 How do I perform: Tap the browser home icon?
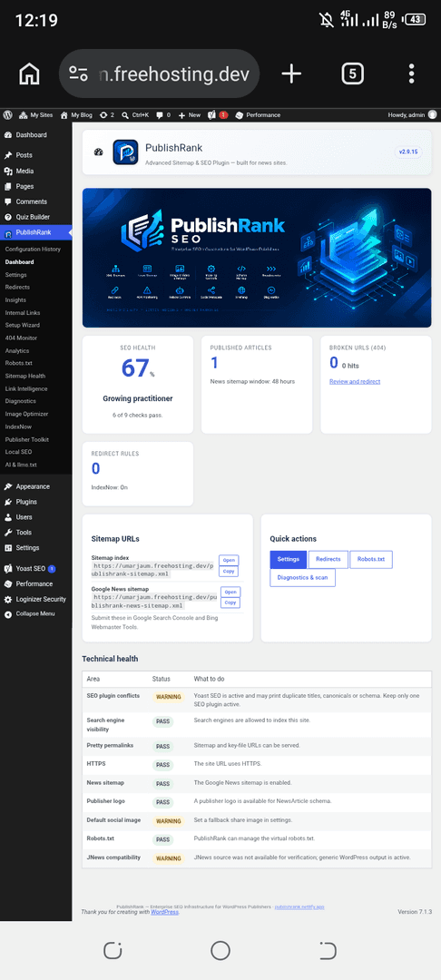29,74
